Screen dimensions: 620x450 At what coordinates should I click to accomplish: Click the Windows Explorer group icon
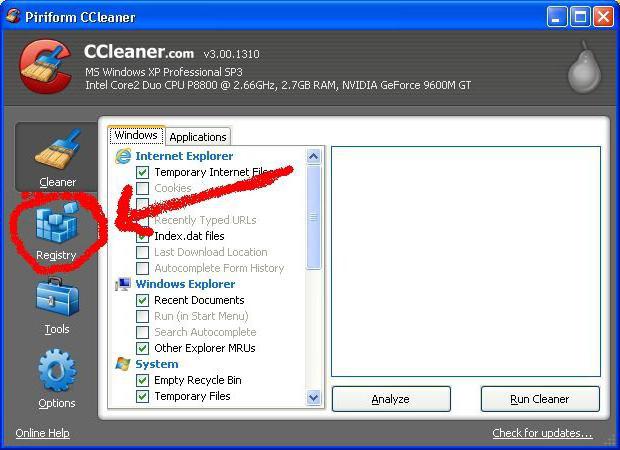[123, 284]
